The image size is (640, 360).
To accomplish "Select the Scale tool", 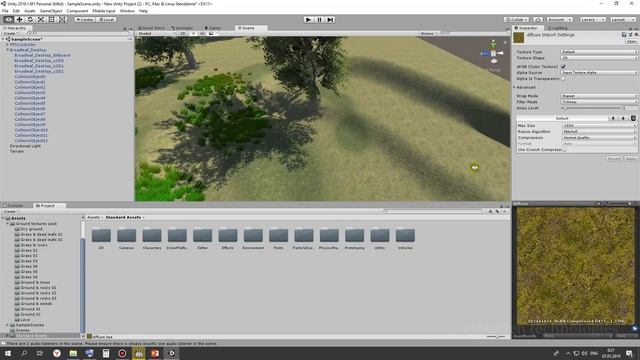I will click(x=41, y=20).
